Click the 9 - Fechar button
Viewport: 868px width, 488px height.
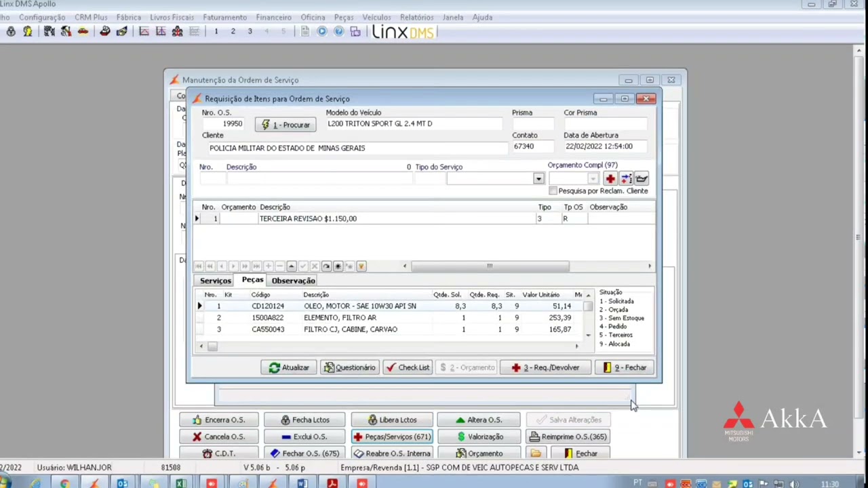coord(625,367)
